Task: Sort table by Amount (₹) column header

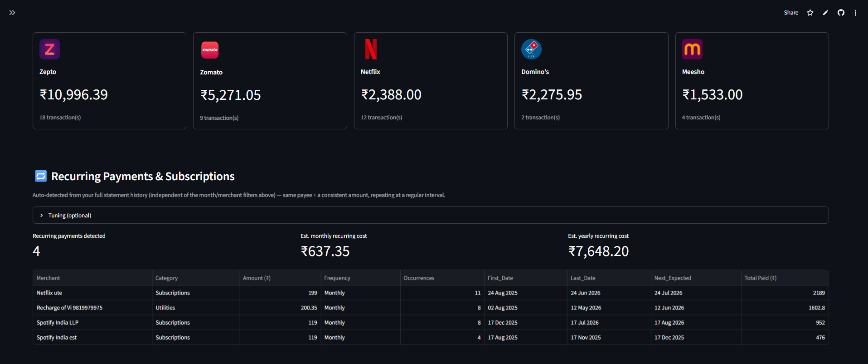Action: click(x=280, y=278)
